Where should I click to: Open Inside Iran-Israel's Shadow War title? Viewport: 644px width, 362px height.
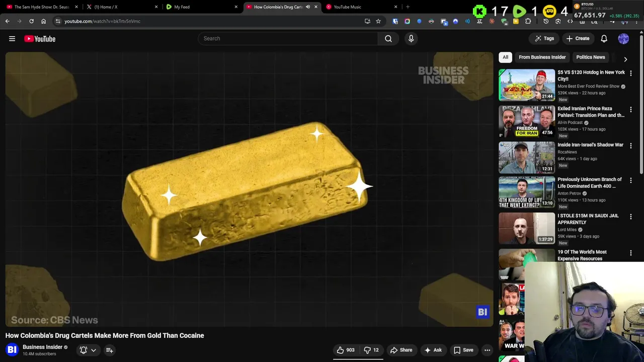[x=590, y=145]
